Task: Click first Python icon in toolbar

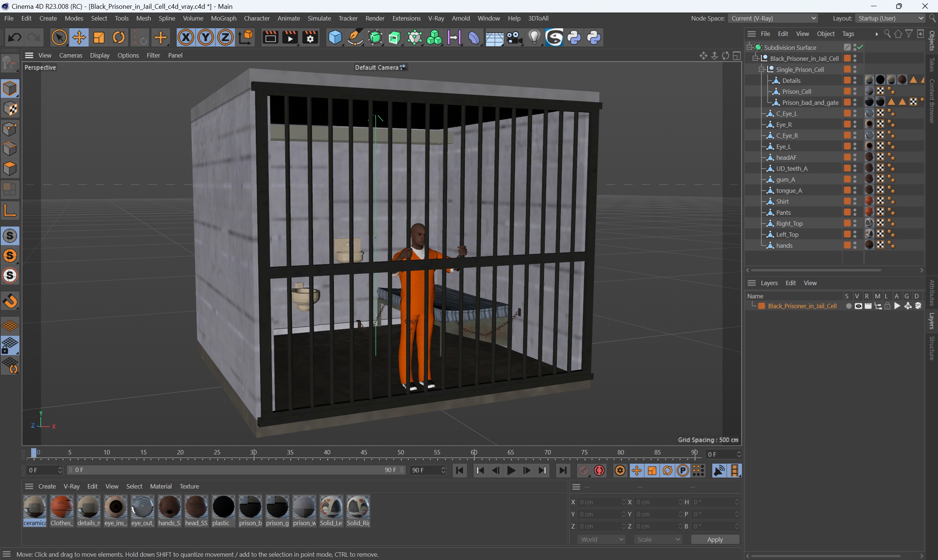Action: click(574, 37)
